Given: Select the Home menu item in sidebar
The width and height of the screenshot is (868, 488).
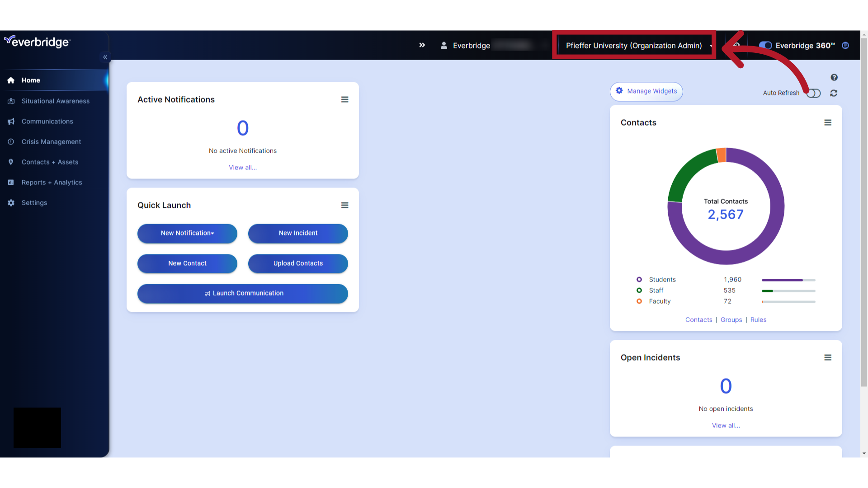Looking at the screenshot, I should pyautogui.click(x=30, y=80).
